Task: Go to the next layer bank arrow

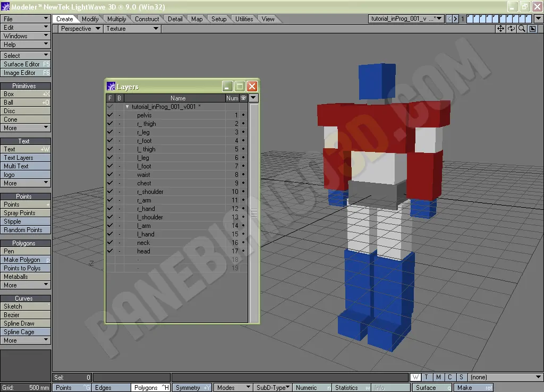Action: 455,19
